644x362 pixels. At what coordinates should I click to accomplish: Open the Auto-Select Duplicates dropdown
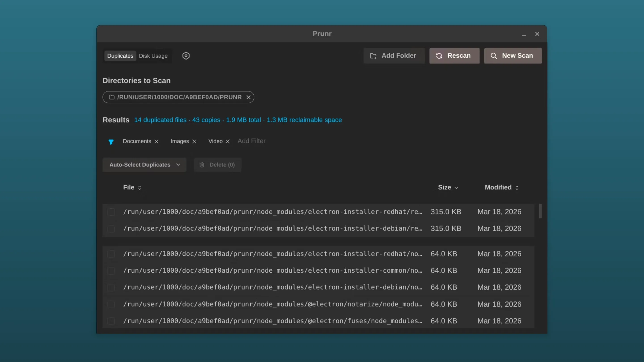pyautogui.click(x=144, y=165)
